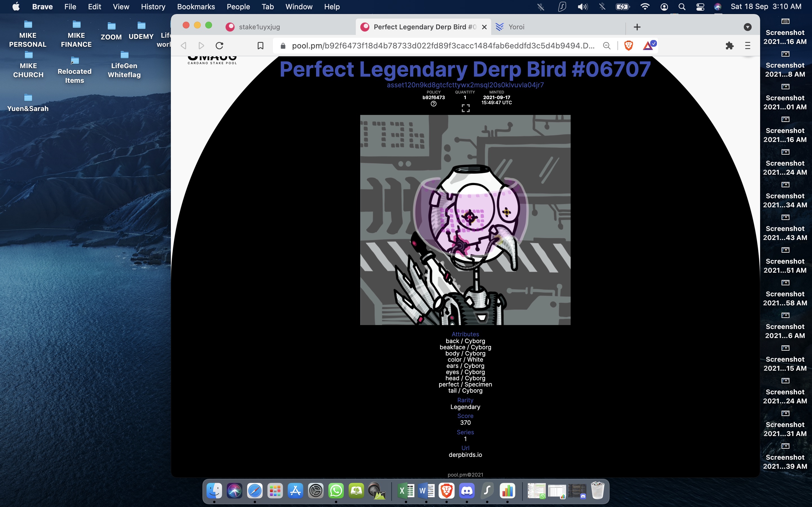Open the tab search dropdown arrow
812x507 pixels.
tap(747, 27)
